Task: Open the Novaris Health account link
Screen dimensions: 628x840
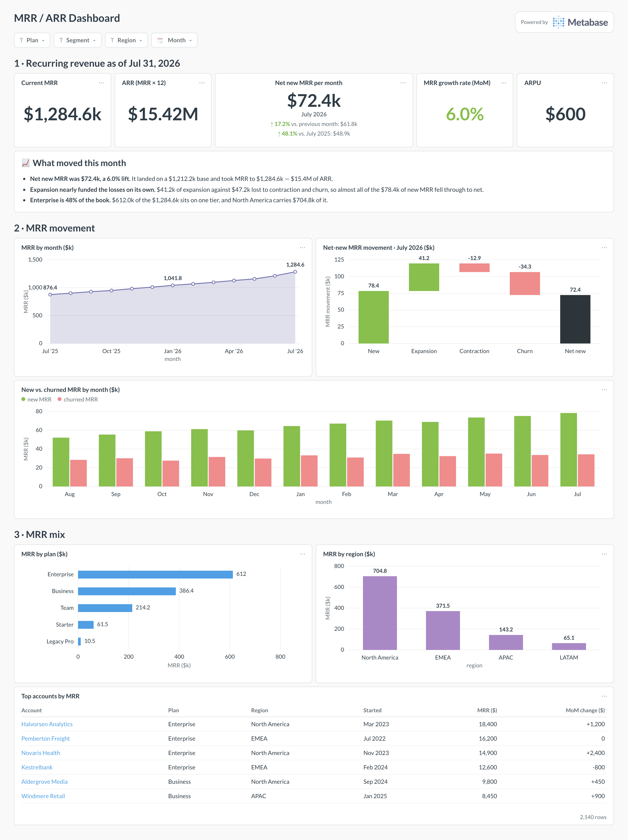Action: tap(41, 753)
